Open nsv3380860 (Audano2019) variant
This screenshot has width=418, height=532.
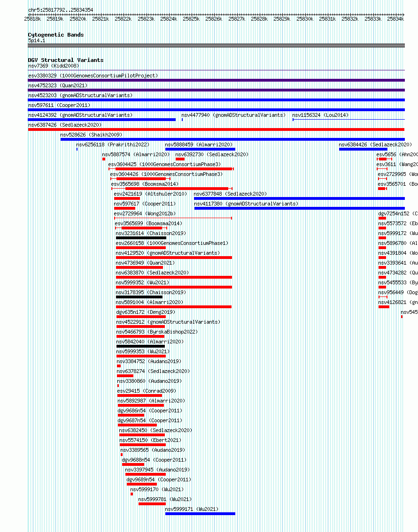coord(149,380)
